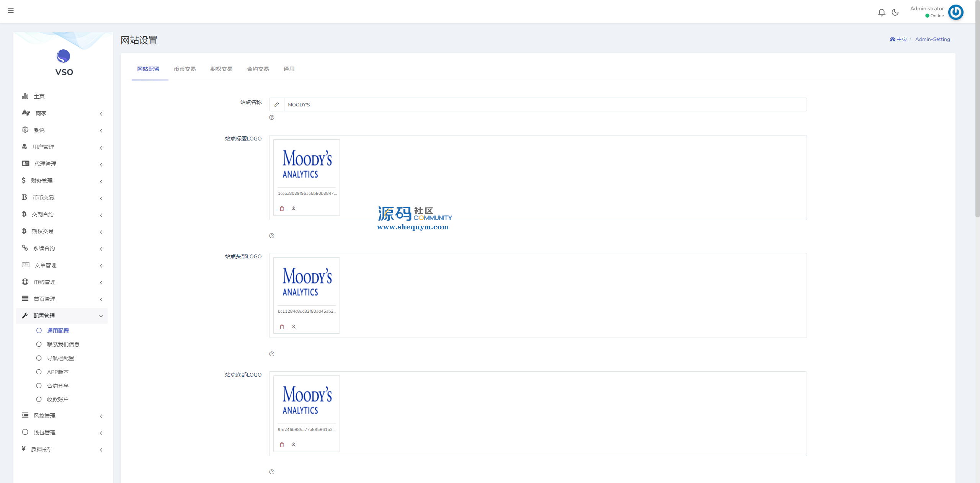
Task: Select 收款账户 submenu item
Action: tap(58, 400)
